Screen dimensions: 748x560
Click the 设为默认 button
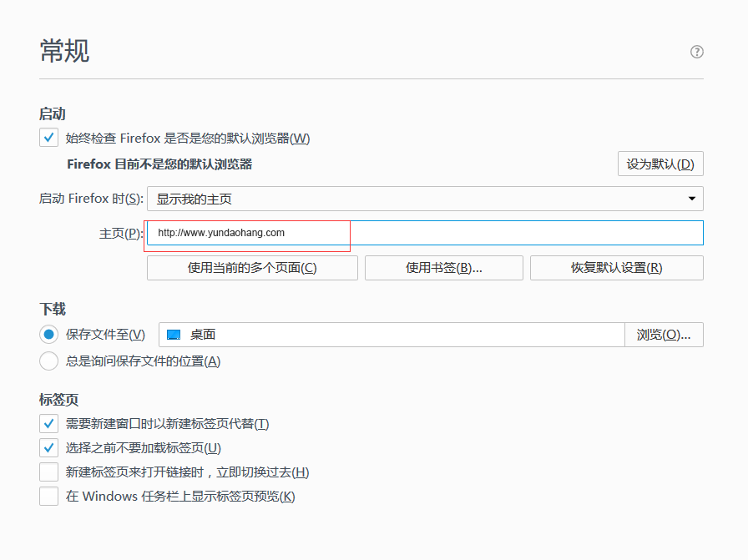660,164
